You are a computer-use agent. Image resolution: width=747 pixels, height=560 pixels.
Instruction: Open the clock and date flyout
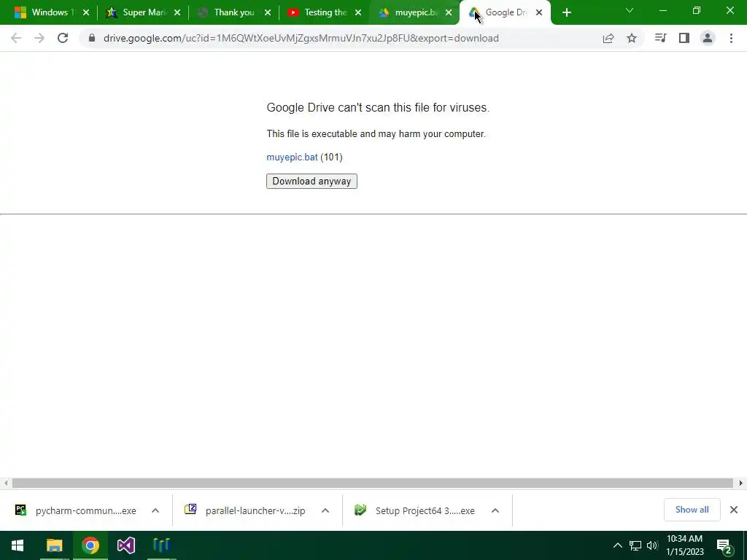coord(684,545)
